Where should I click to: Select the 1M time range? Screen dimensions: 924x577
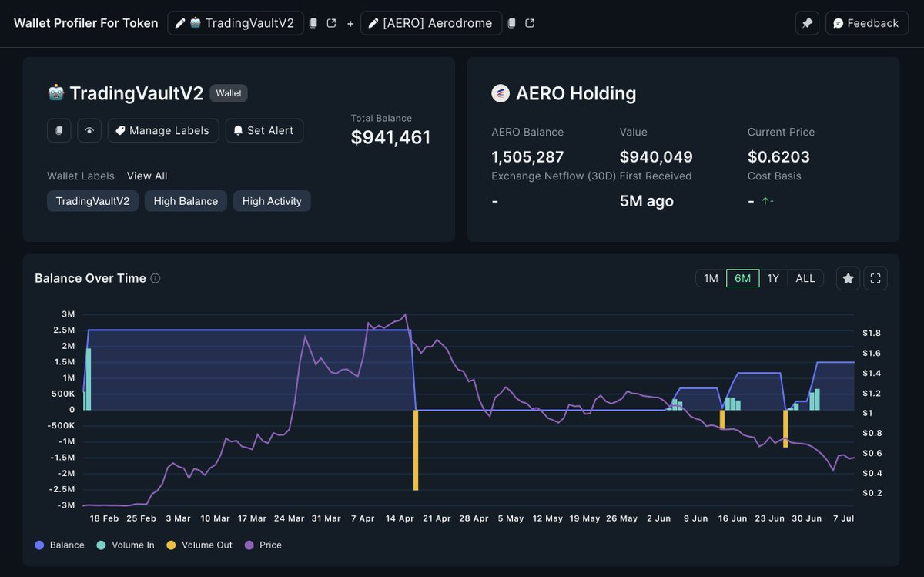tap(711, 278)
